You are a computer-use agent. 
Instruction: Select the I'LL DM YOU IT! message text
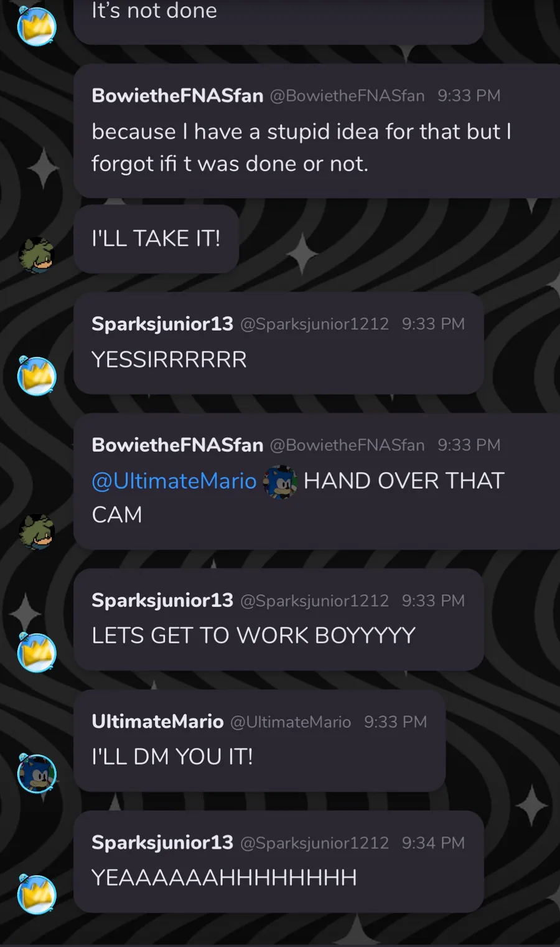click(x=172, y=756)
